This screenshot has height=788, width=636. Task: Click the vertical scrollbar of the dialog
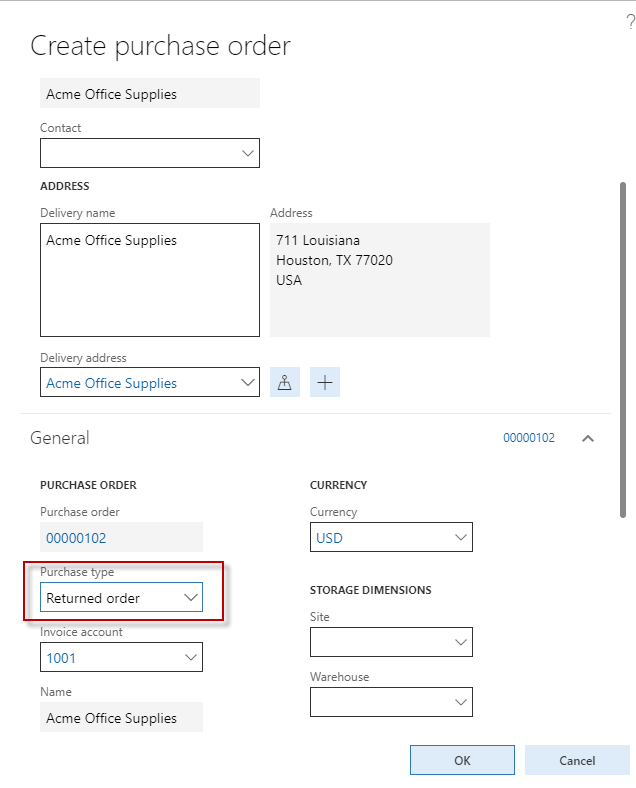click(x=624, y=350)
